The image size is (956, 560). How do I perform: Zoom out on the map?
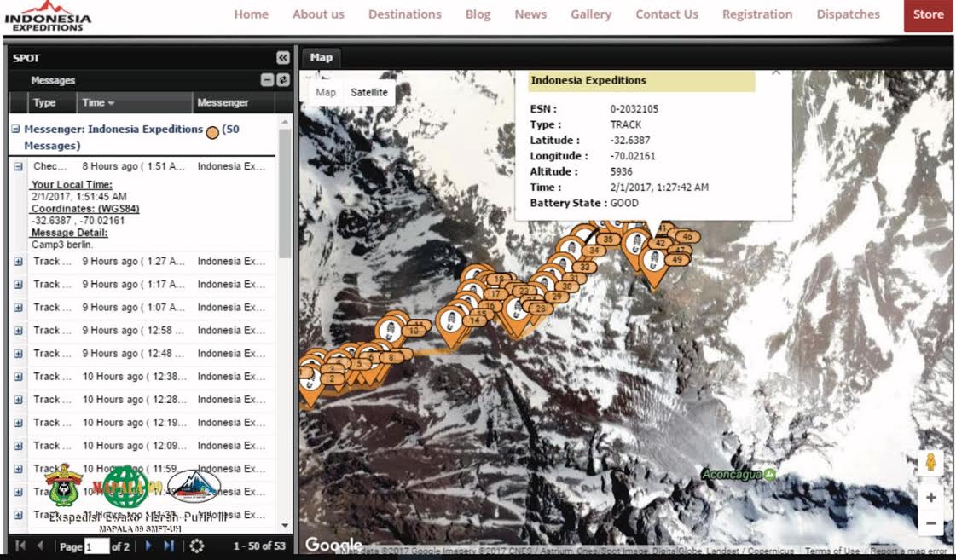click(930, 523)
